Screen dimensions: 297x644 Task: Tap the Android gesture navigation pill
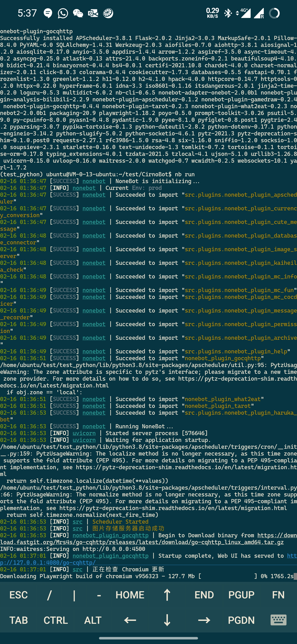(148, 638)
